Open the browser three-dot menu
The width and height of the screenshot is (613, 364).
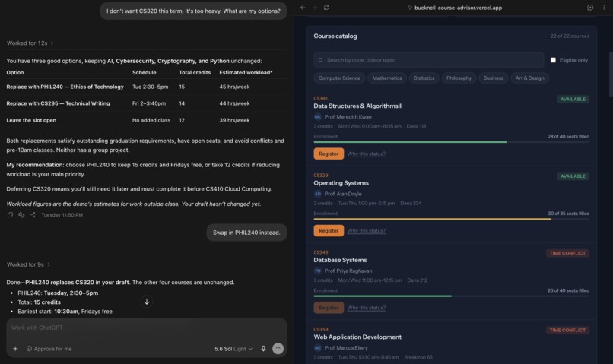pos(604,8)
